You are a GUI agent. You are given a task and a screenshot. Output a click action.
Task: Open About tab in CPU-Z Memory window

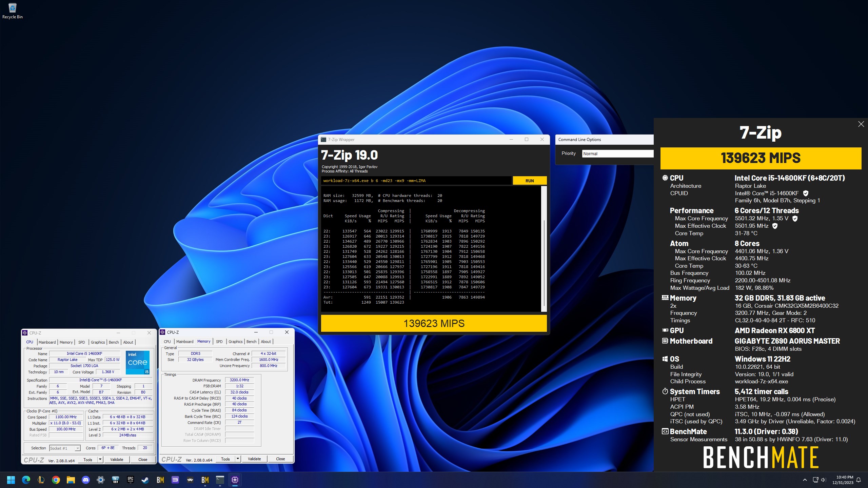point(266,342)
